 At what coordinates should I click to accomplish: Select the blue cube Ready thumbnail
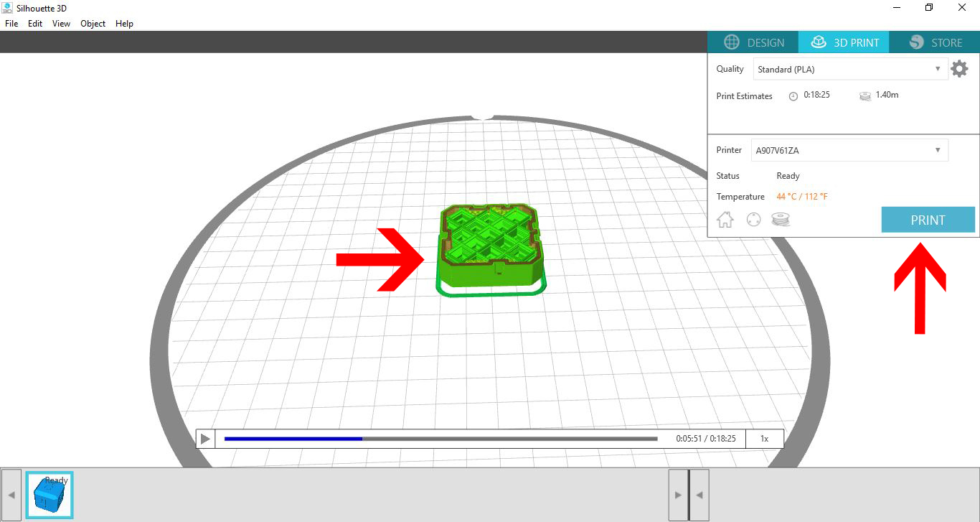[x=50, y=495]
